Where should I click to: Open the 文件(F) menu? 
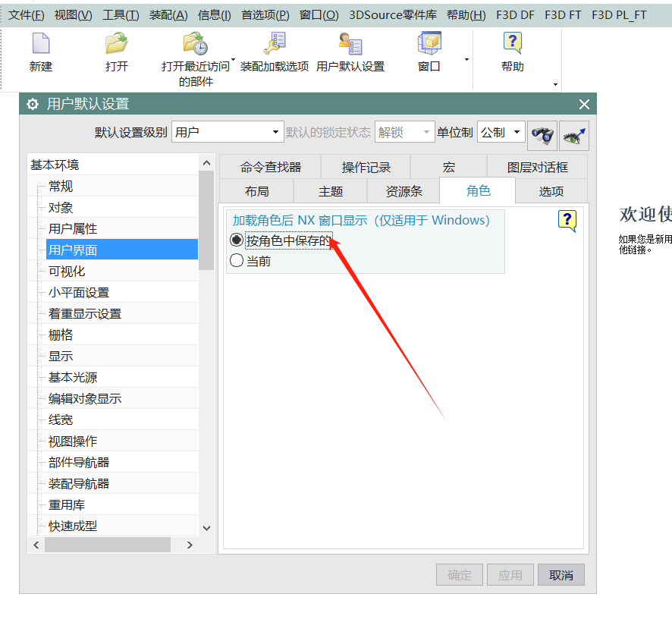26,15
